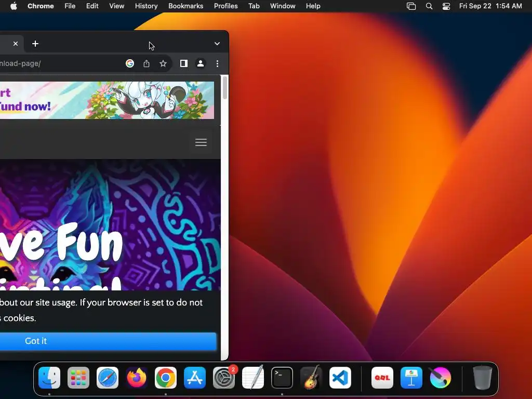Open the Edit menu

point(92,6)
